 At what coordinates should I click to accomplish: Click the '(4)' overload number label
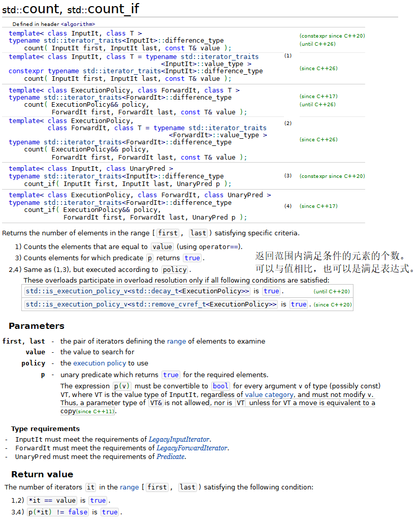pos(288,206)
